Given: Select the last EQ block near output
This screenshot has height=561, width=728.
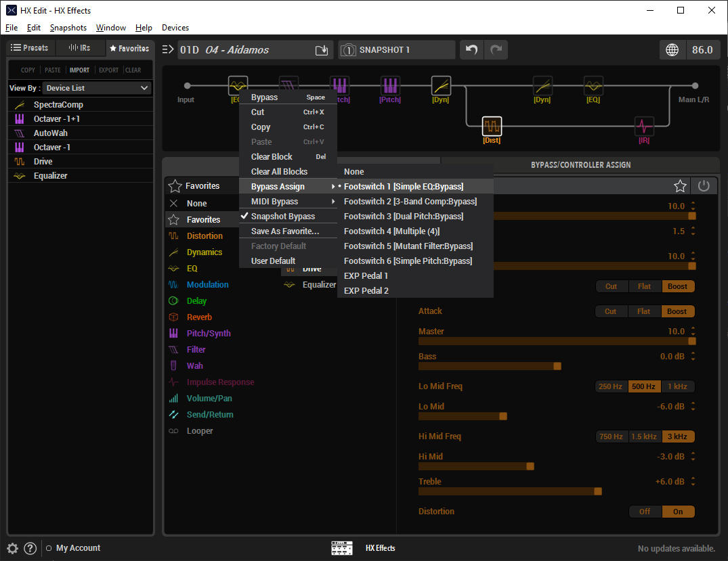Looking at the screenshot, I should [593, 85].
